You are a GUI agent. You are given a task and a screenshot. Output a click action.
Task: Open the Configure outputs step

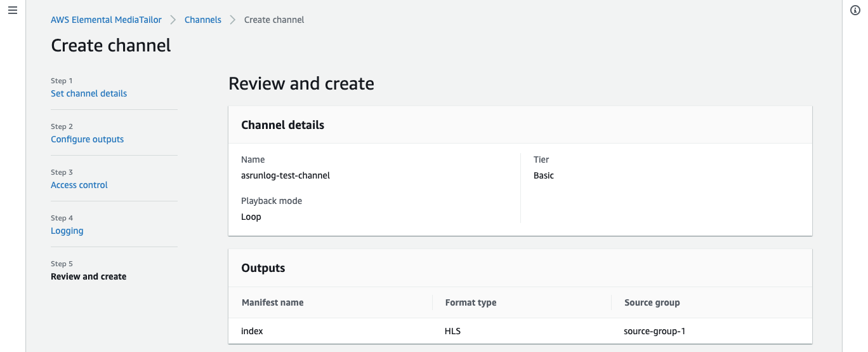click(88, 139)
